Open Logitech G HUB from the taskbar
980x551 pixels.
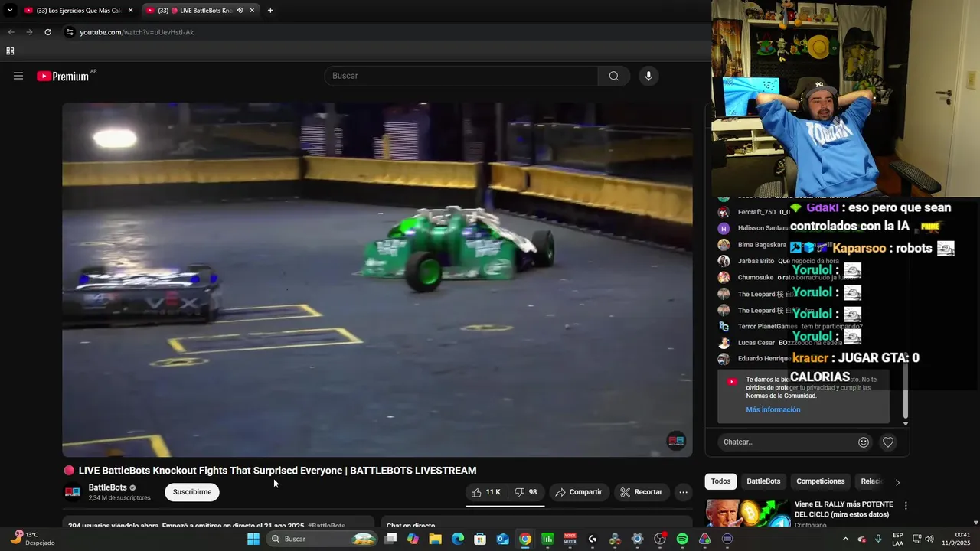[x=592, y=539]
